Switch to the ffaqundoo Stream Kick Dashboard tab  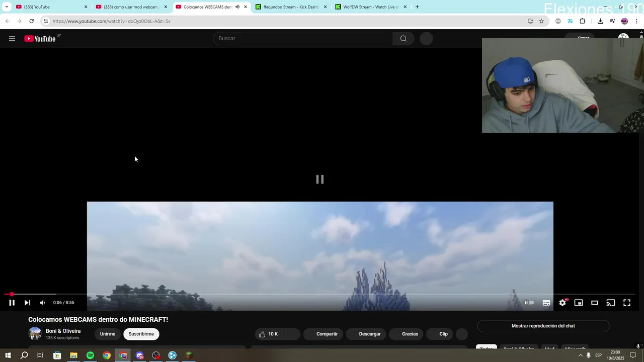291,7
